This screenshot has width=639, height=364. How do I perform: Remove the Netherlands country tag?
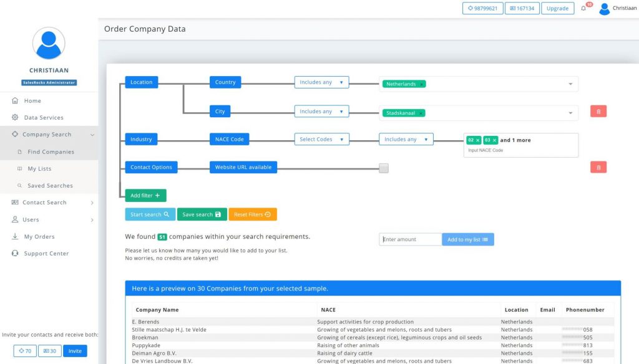421,84
